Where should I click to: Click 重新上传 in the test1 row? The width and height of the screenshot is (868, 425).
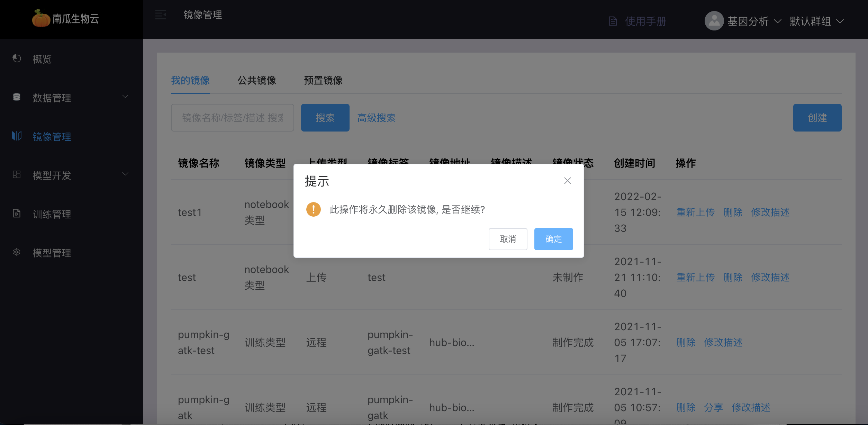point(696,212)
